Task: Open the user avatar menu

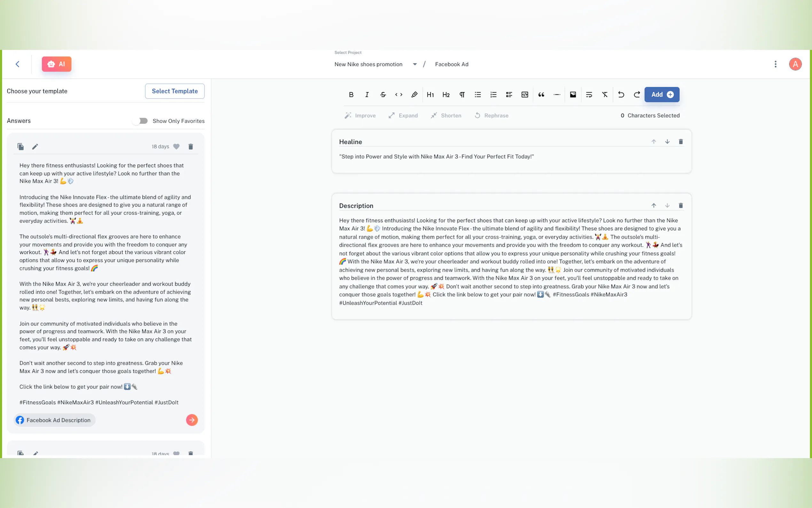Action: click(x=795, y=64)
